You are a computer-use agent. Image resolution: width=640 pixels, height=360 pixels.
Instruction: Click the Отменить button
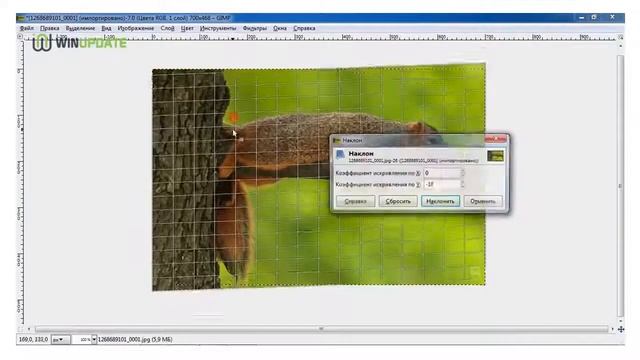point(483,201)
